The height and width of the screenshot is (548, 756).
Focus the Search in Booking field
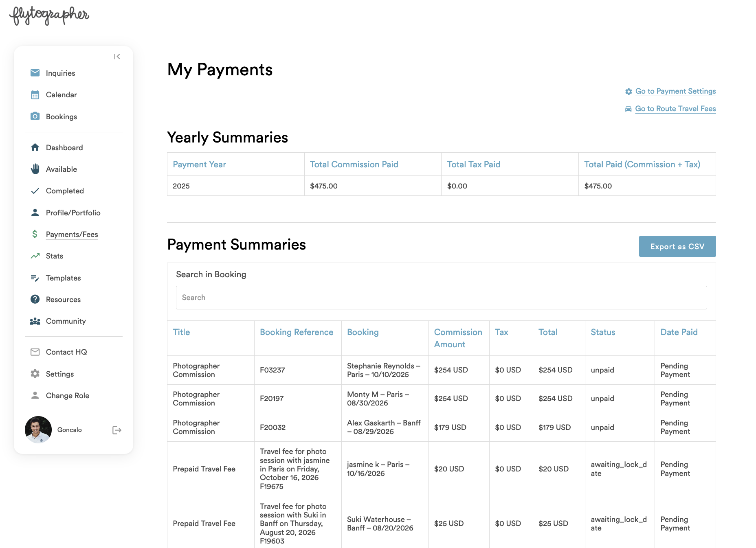(x=442, y=298)
